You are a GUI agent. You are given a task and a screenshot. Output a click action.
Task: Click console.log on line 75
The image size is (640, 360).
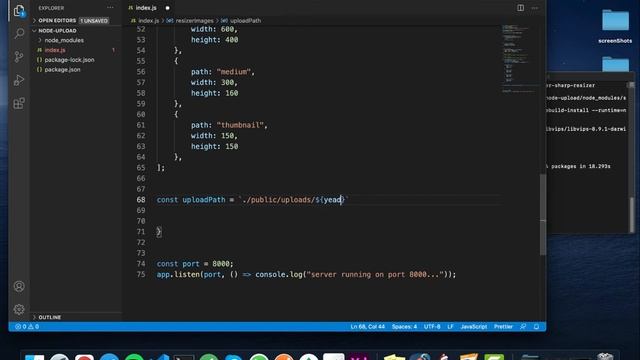click(x=279, y=274)
